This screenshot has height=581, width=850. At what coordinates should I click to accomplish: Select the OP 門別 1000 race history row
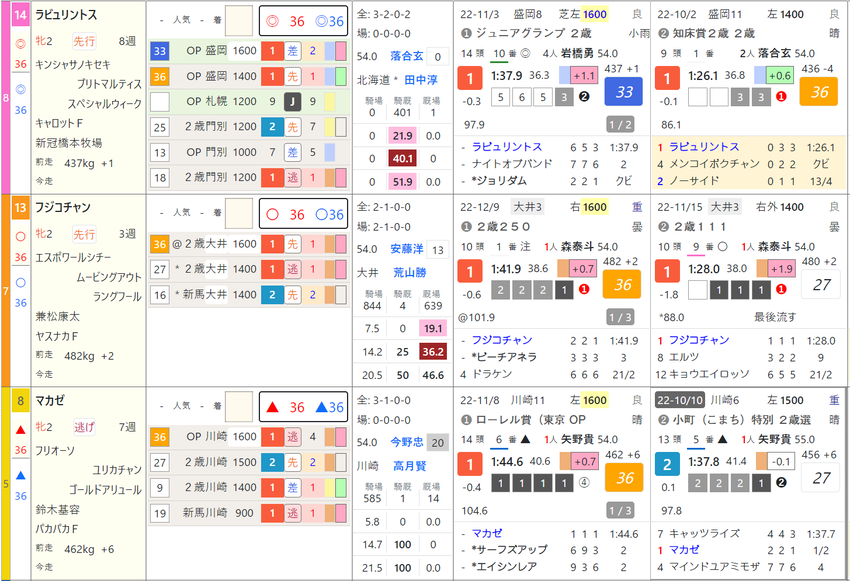tap(249, 152)
